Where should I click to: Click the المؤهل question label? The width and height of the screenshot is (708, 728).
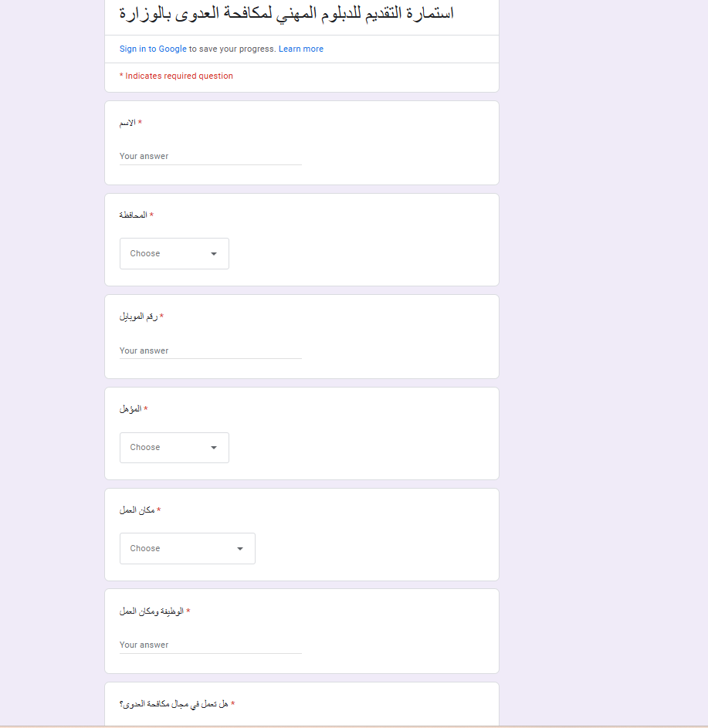click(130, 409)
